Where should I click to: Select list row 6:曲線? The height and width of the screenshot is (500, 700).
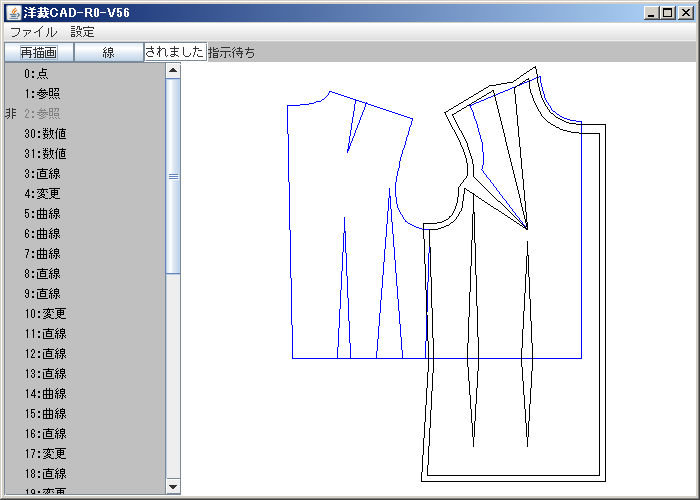(85, 233)
